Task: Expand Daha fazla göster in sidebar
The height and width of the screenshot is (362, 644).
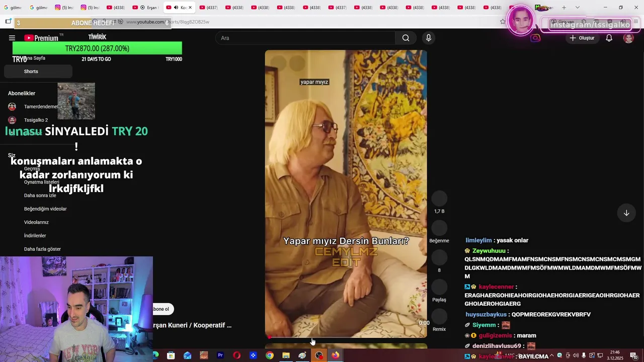Action: pos(42,249)
